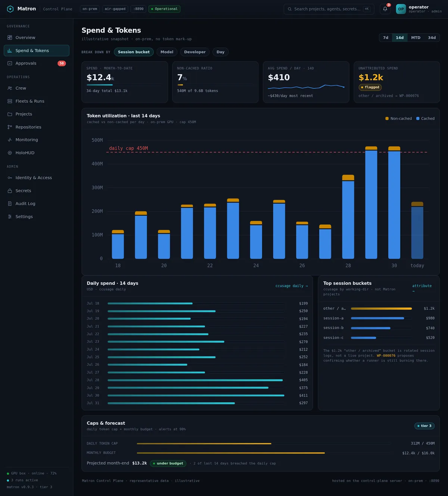Select the MTD time range
448x496 pixels.
coord(416,38)
